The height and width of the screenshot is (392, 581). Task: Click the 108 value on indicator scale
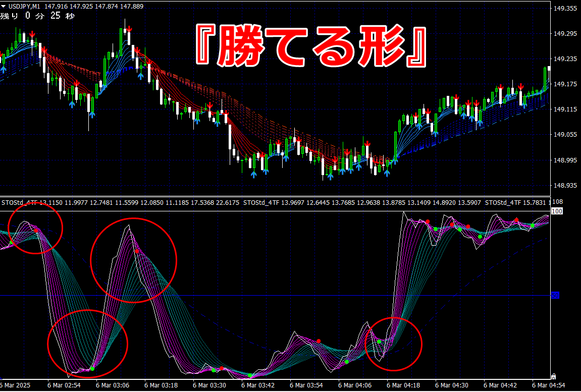click(x=557, y=202)
